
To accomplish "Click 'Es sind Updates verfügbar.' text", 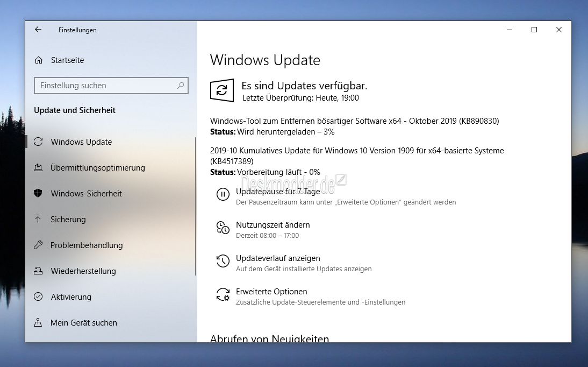I will [304, 86].
